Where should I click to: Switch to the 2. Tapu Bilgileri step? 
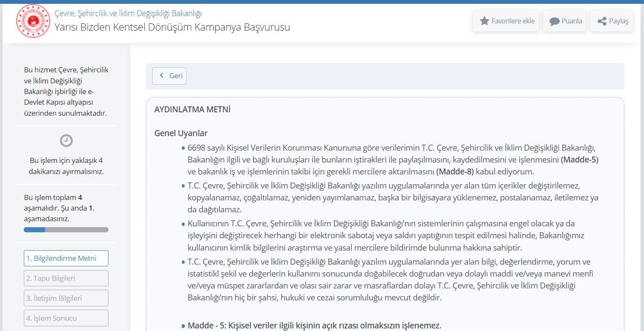click(x=66, y=278)
